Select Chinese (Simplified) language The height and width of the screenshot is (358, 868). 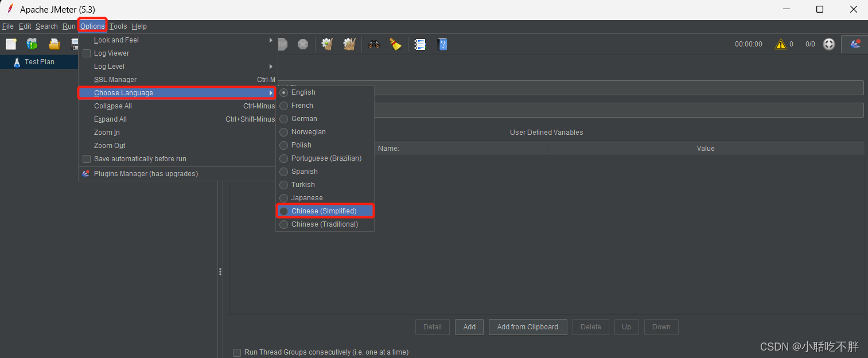[x=325, y=211]
